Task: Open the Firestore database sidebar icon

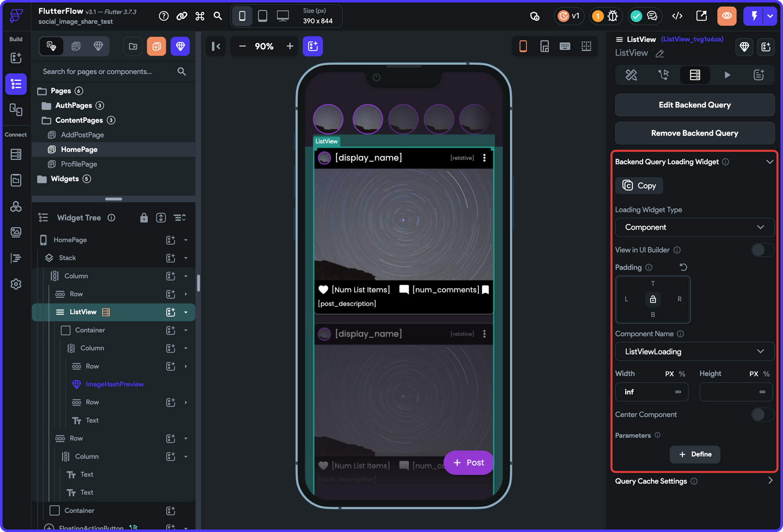Action: pos(16,155)
